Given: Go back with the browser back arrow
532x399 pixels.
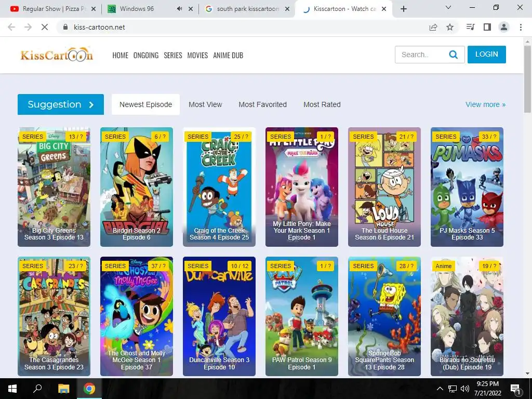Looking at the screenshot, I should pyautogui.click(x=11, y=27).
